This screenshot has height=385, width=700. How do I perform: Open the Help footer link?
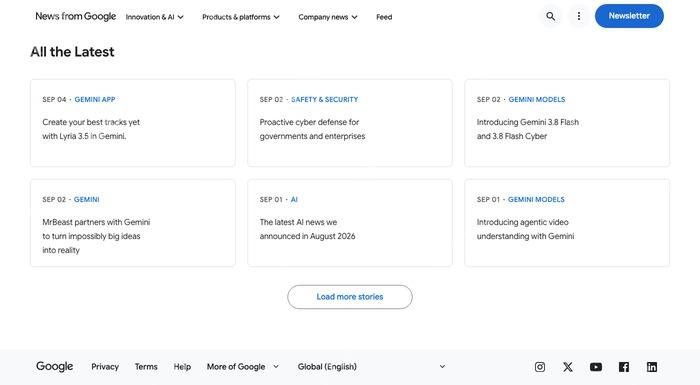coord(182,367)
